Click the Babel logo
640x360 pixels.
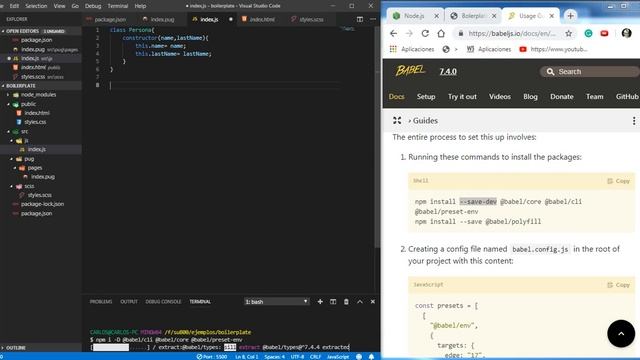pyautogui.click(x=411, y=71)
